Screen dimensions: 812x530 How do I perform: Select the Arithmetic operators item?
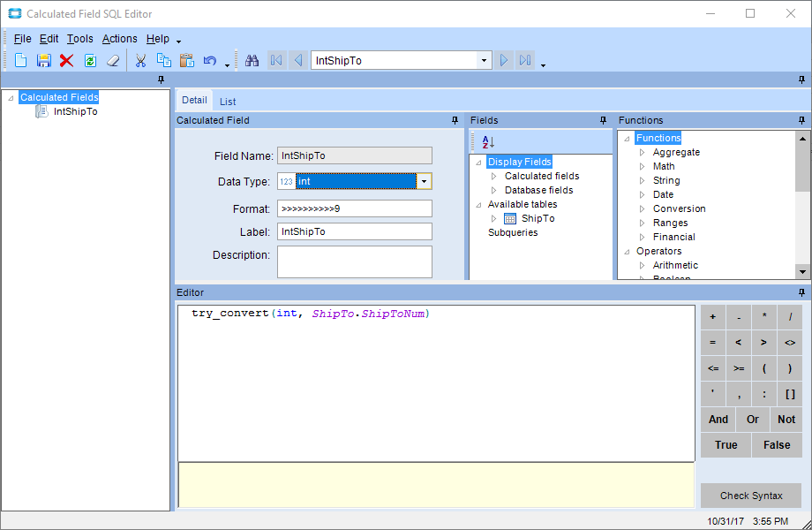pyautogui.click(x=675, y=265)
